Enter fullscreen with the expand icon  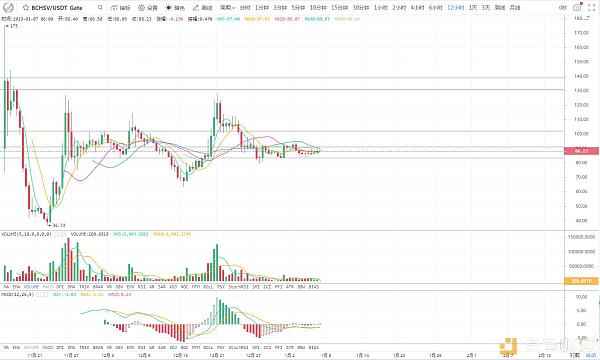(592, 7)
